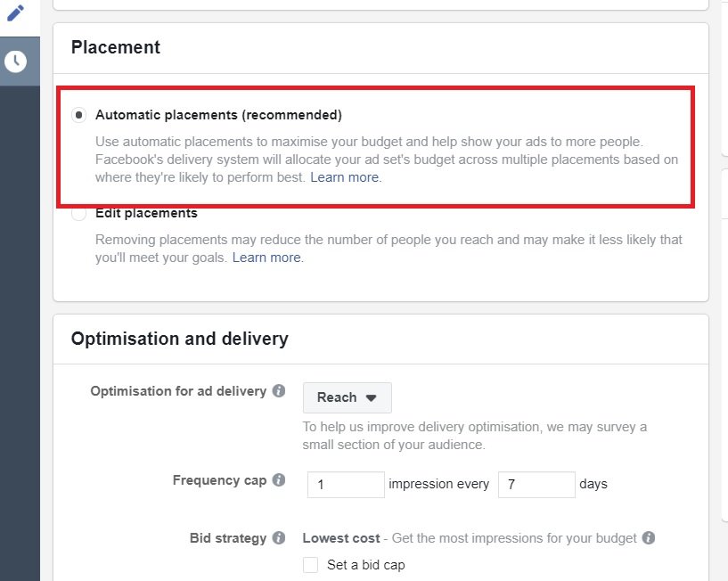Open Learn more link under Automatic placements

pyautogui.click(x=345, y=177)
